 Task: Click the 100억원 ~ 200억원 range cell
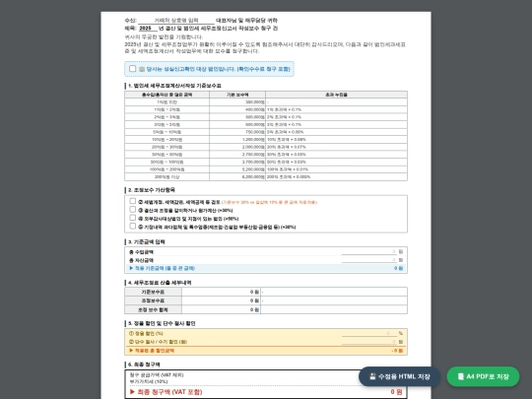click(166, 169)
